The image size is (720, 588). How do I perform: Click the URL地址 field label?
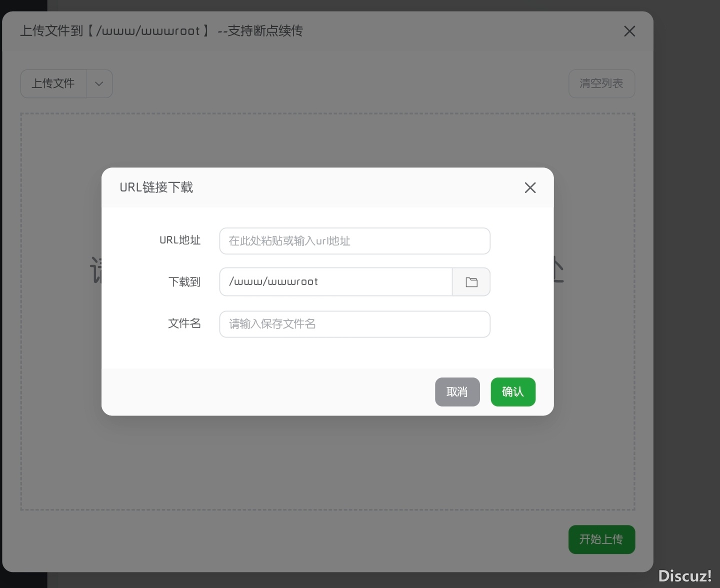point(180,240)
